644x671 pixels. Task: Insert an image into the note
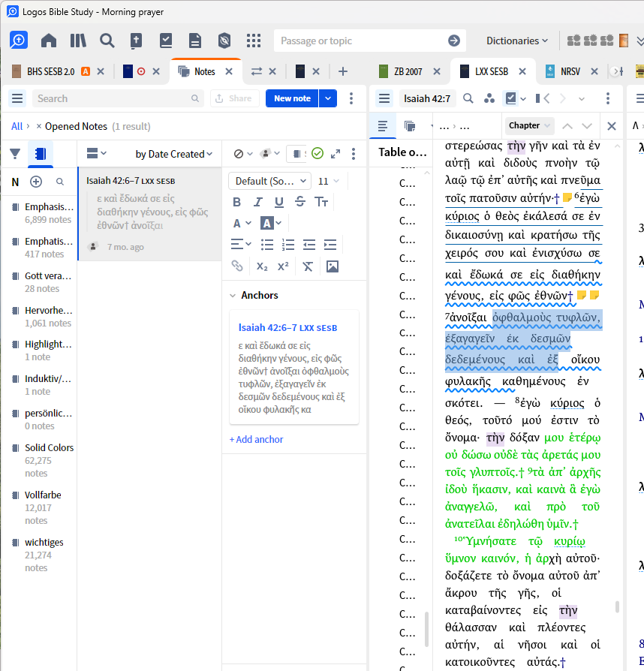pyautogui.click(x=333, y=266)
